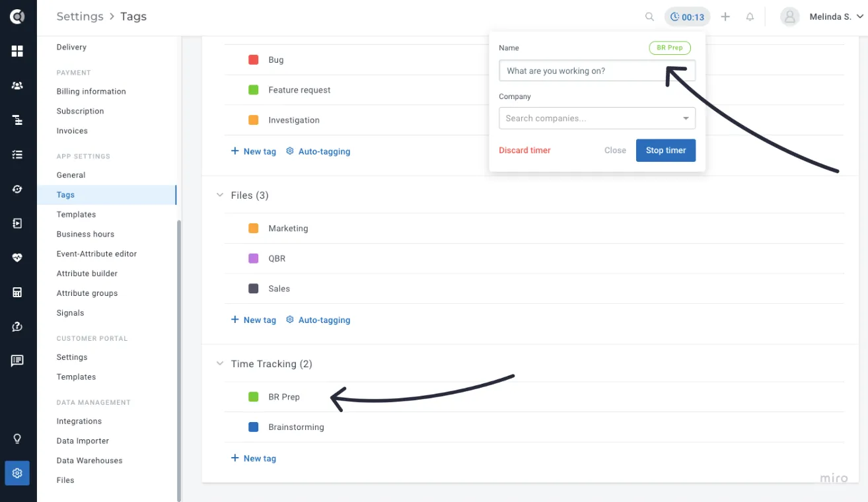Click the blue Brainstorming color swatch
Screen dimensions: 868x502
coord(253,427)
